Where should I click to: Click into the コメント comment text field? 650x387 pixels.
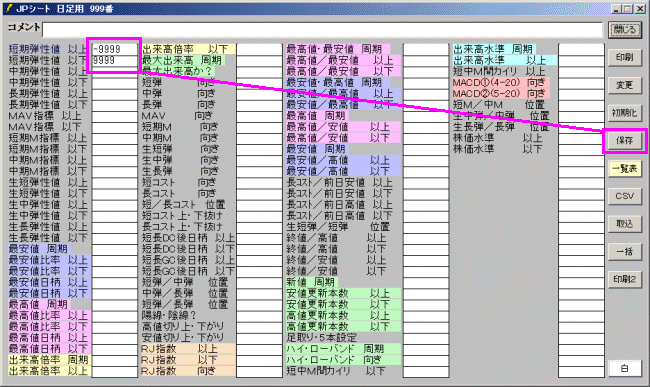322,30
